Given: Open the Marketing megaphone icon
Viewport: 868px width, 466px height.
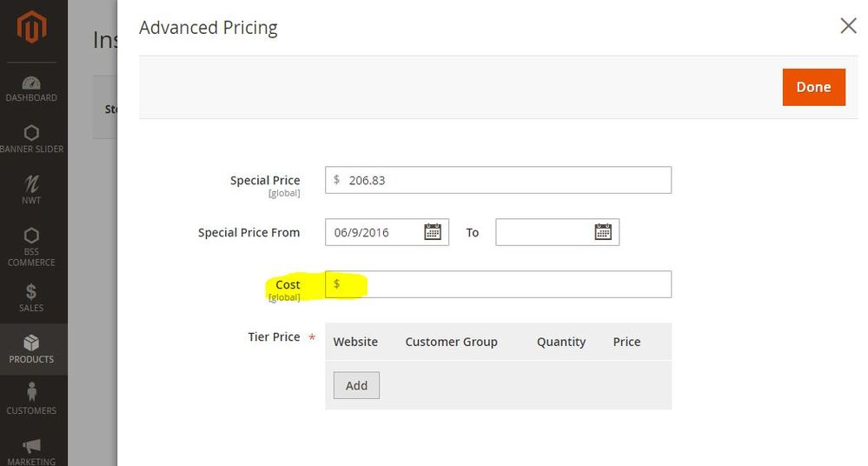Looking at the screenshot, I should click(31, 445).
